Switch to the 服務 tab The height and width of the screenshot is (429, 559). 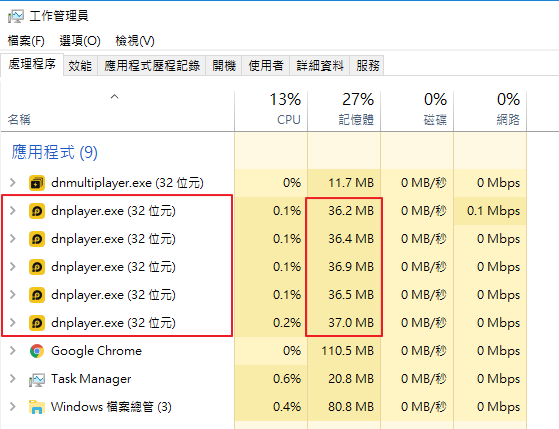pos(368,66)
